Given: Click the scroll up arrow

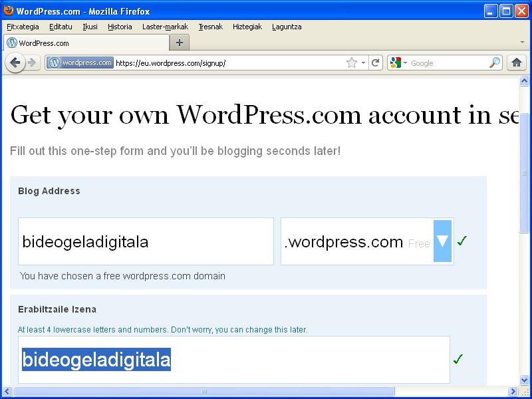Looking at the screenshot, I should (524, 81).
